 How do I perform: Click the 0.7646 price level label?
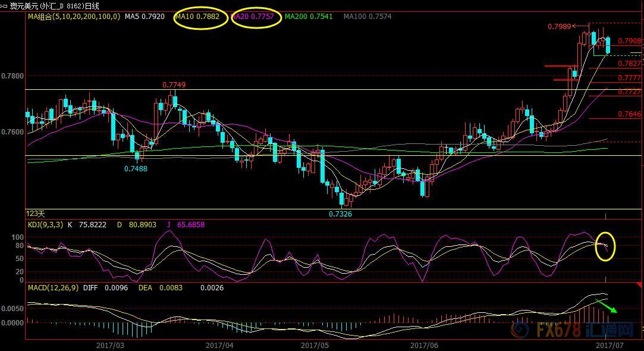point(629,114)
